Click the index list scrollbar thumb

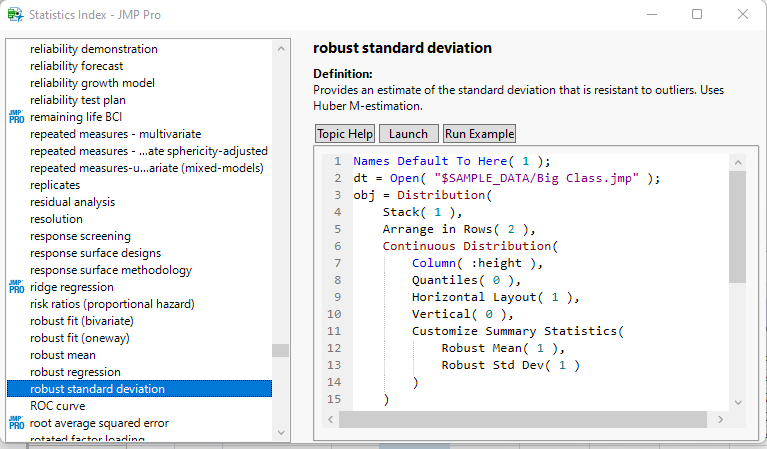point(281,350)
